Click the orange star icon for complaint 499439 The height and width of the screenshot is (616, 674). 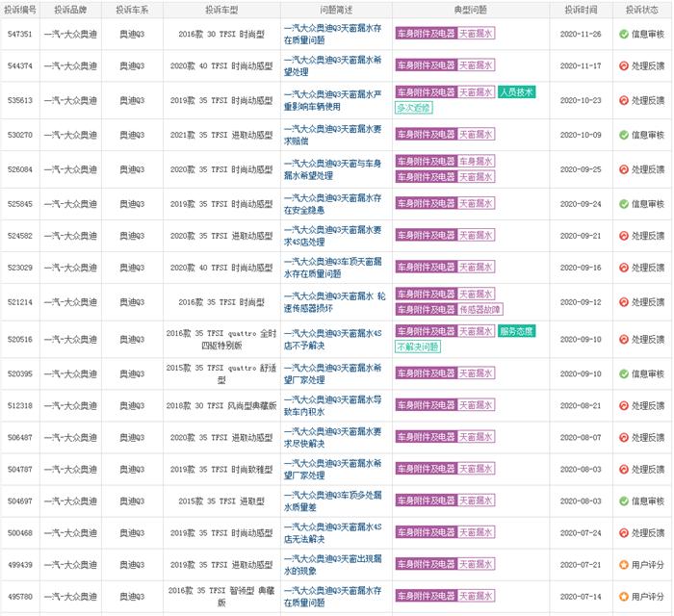coord(624,564)
